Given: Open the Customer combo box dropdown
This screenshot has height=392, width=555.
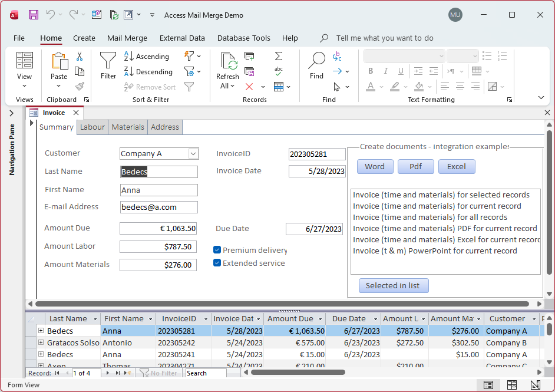Looking at the screenshot, I should tap(194, 153).
